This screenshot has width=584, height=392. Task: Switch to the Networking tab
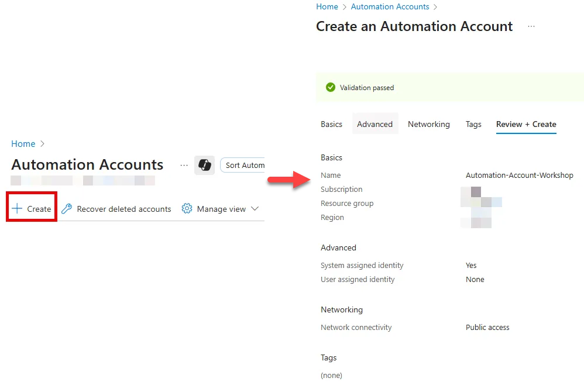pyautogui.click(x=428, y=124)
